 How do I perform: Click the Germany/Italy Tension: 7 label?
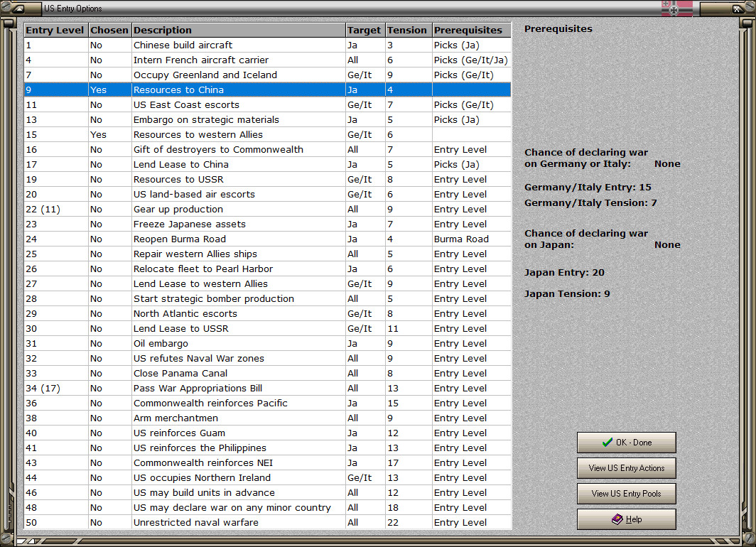tap(590, 203)
